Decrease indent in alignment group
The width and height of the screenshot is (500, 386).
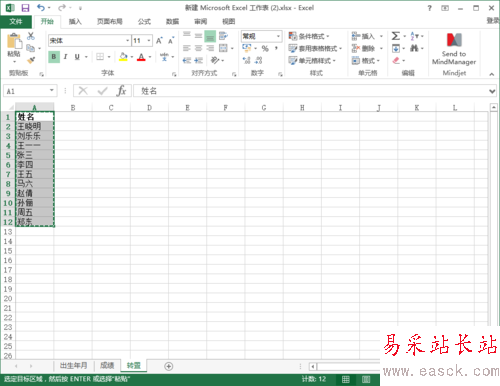187,60
